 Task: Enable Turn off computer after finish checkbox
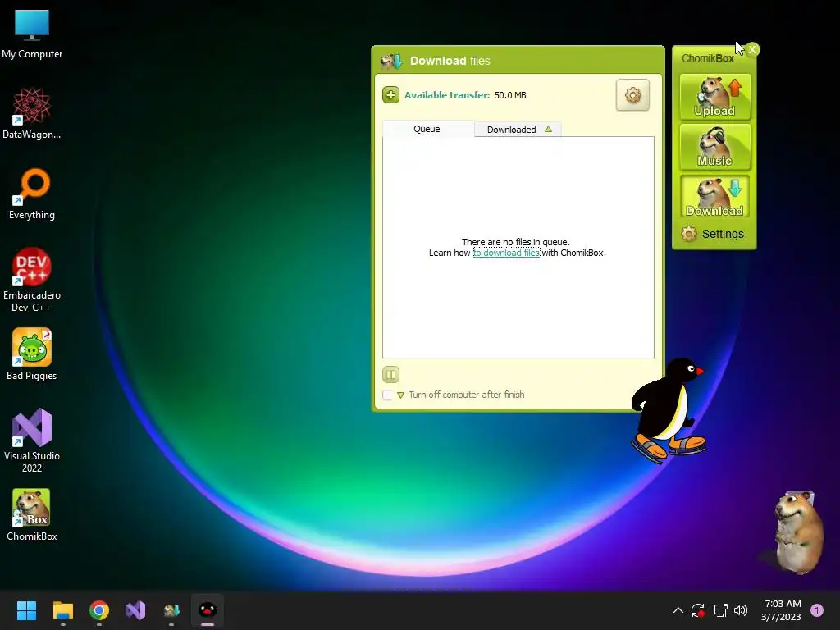[387, 395]
